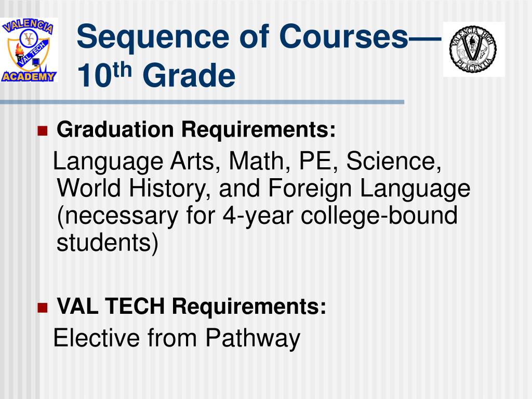Click the '4-year college-bound' text line
The image size is (532, 399).
click(257, 216)
